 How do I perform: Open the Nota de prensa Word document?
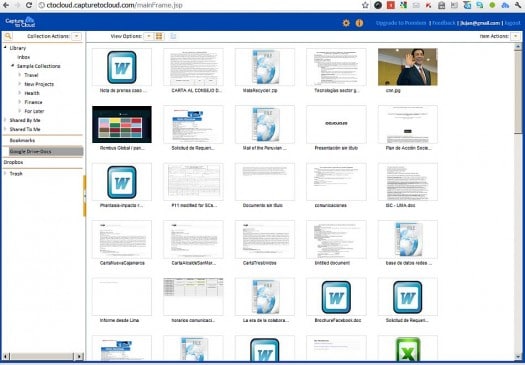tap(122, 67)
